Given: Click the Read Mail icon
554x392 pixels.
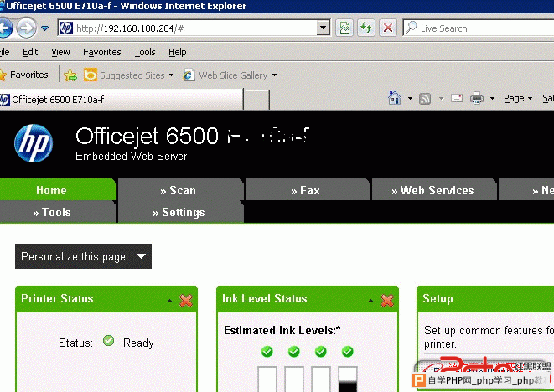Looking at the screenshot, I should 457,98.
